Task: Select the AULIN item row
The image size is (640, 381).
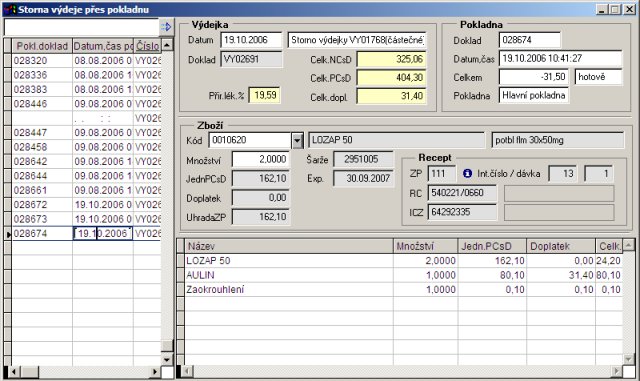Action: tap(403, 275)
